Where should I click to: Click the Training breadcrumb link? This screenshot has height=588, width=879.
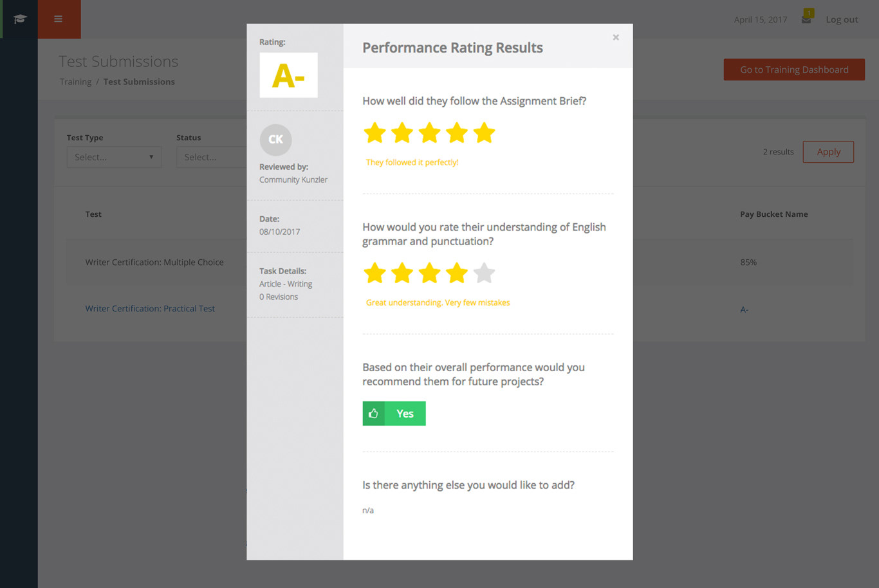point(75,82)
